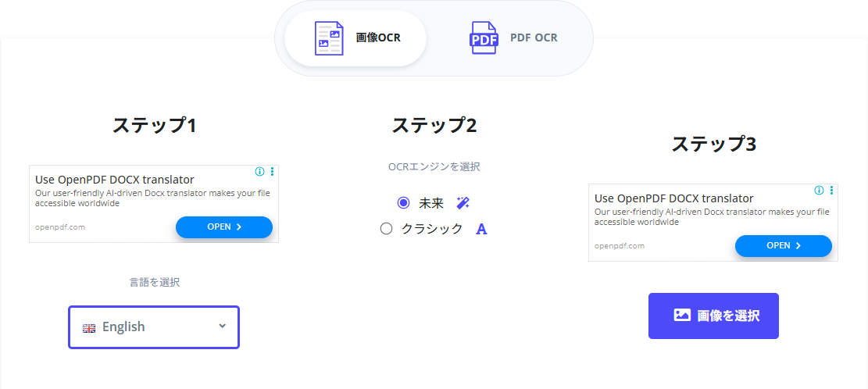Click the purple PDF file icon
The height and width of the screenshot is (389, 868).
pos(484,38)
